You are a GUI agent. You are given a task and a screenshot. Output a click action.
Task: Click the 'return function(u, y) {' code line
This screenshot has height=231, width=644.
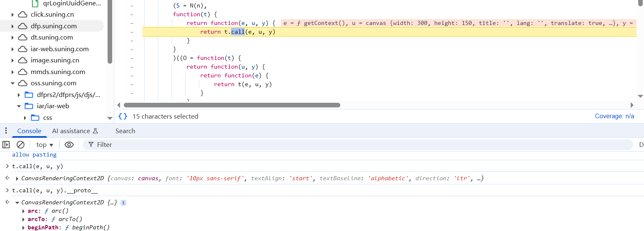226,67
